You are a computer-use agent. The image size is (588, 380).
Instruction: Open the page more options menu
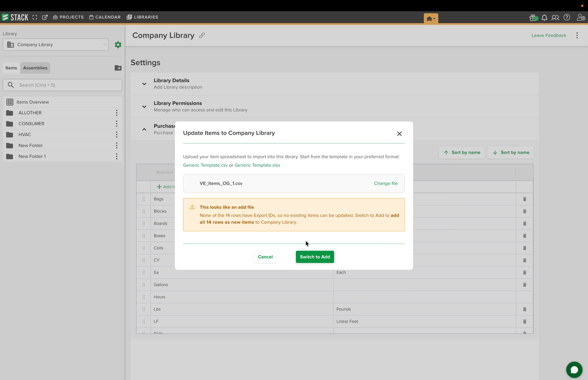coord(577,35)
